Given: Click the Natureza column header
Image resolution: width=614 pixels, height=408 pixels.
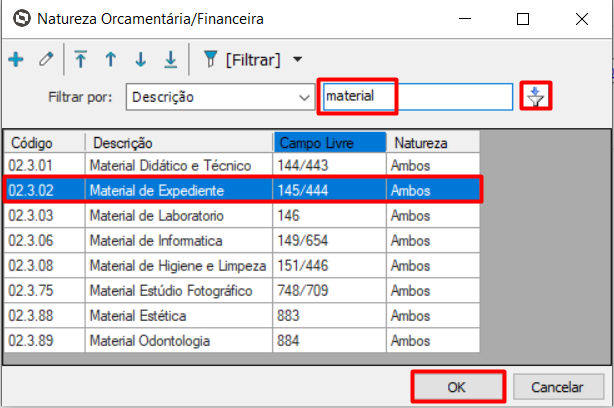Looking at the screenshot, I should pyautogui.click(x=432, y=143).
